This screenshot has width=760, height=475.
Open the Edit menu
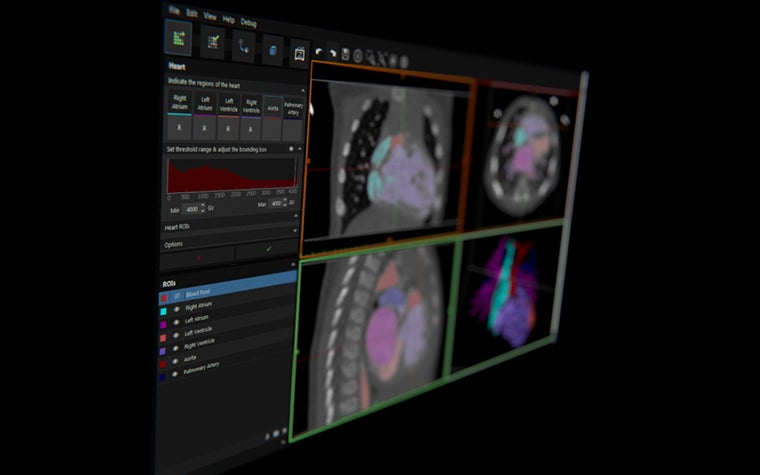192,14
